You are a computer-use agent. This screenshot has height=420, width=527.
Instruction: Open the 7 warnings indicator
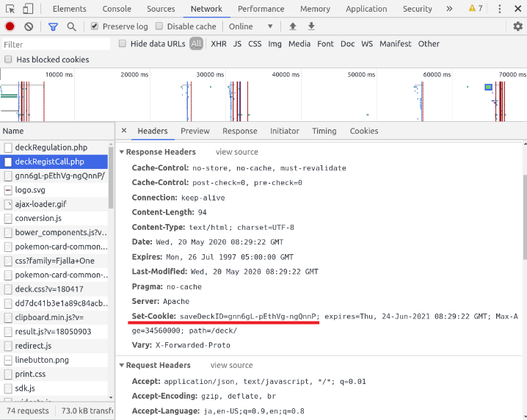pos(476,8)
